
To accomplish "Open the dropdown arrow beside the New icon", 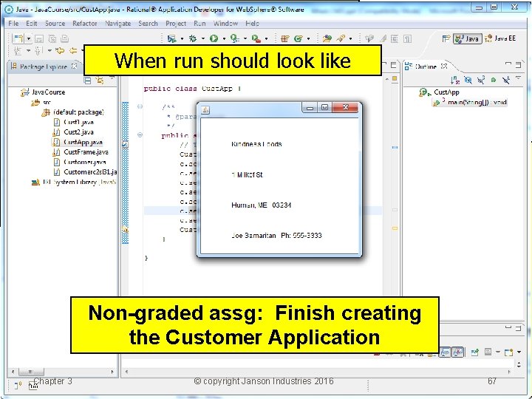I will 29,39.
